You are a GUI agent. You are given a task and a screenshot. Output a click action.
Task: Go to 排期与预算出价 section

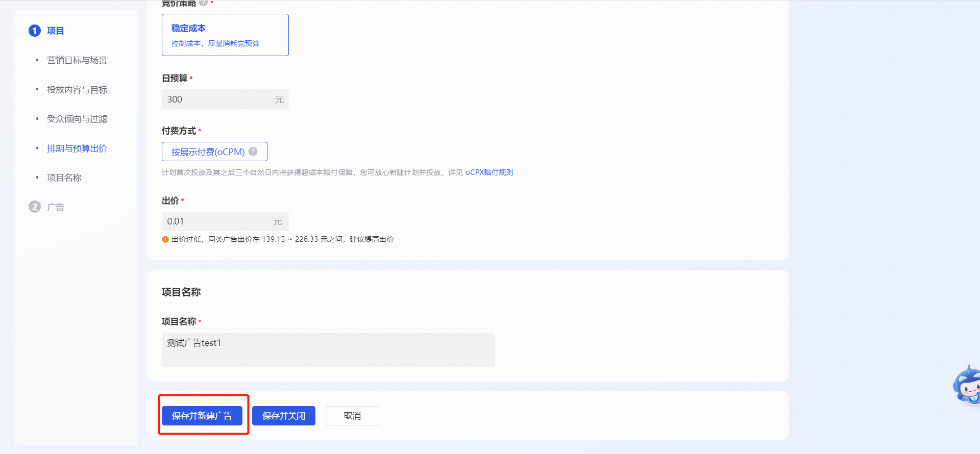[77, 148]
